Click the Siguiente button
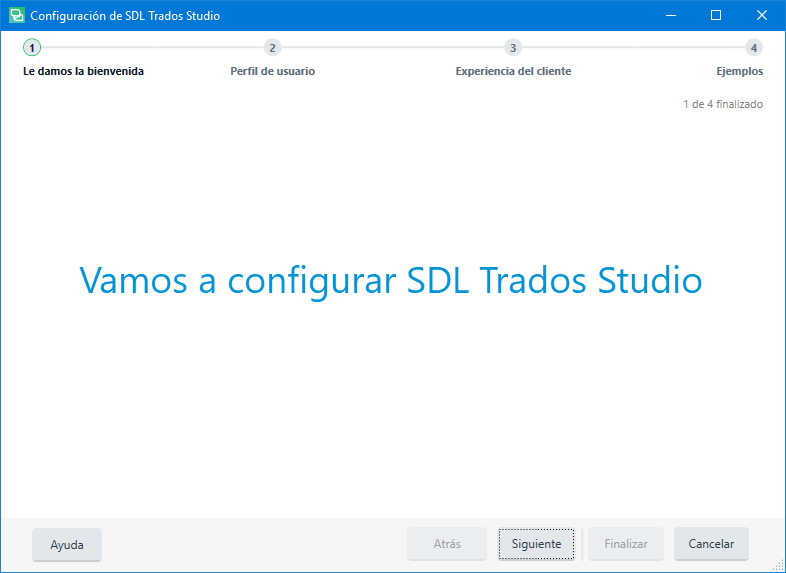 (536, 544)
